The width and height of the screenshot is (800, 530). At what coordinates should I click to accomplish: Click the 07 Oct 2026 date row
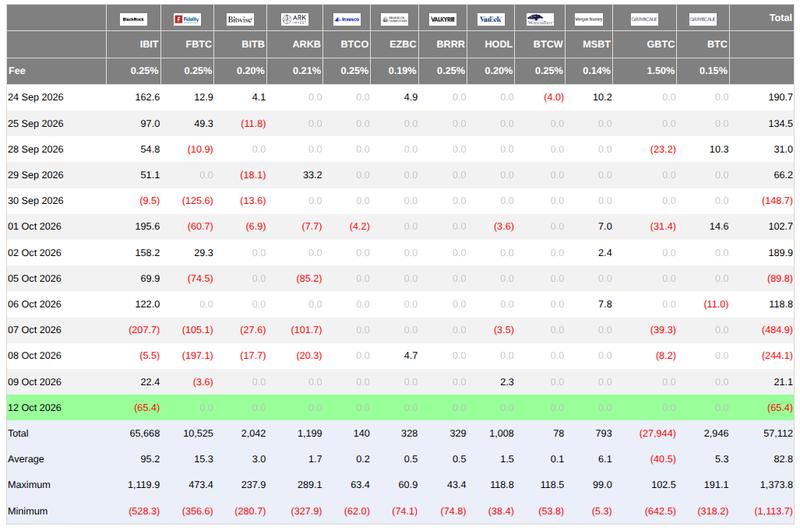[x=35, y=330]
